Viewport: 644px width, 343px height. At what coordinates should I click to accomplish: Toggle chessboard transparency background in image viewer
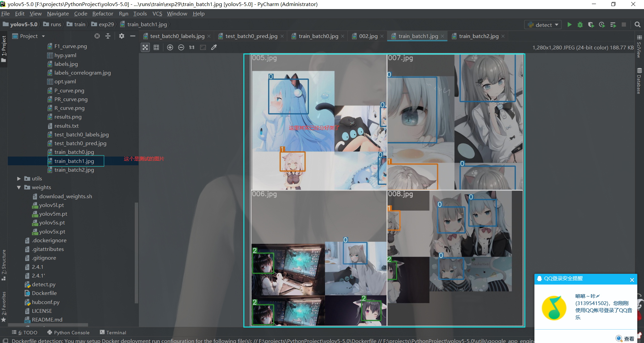pyautogui.click(x=145, y=47)
